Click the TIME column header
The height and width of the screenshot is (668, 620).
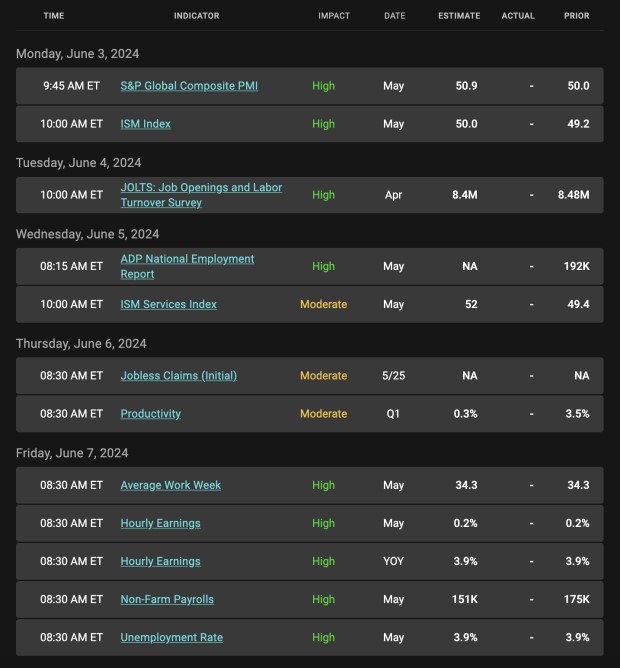tap(54, 16)
